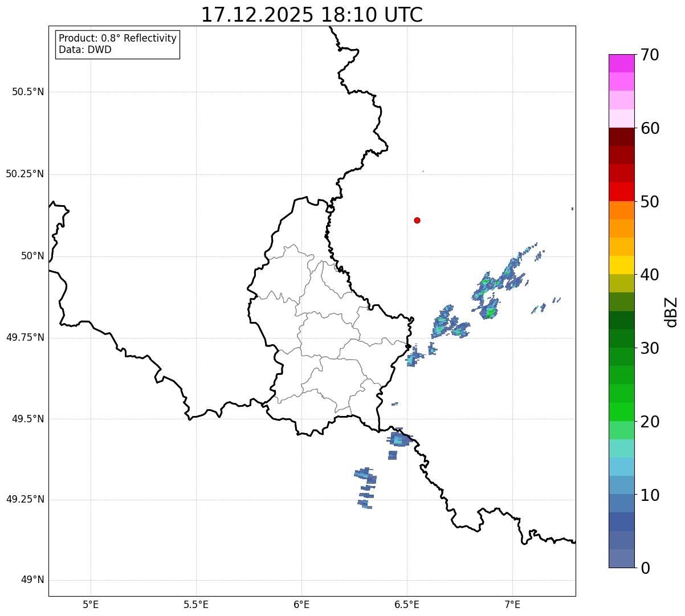Click the 7°E longitude label

512,604
